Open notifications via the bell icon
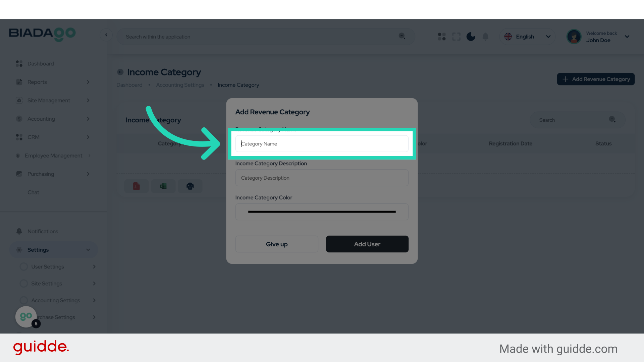 (x=485, y=37)
